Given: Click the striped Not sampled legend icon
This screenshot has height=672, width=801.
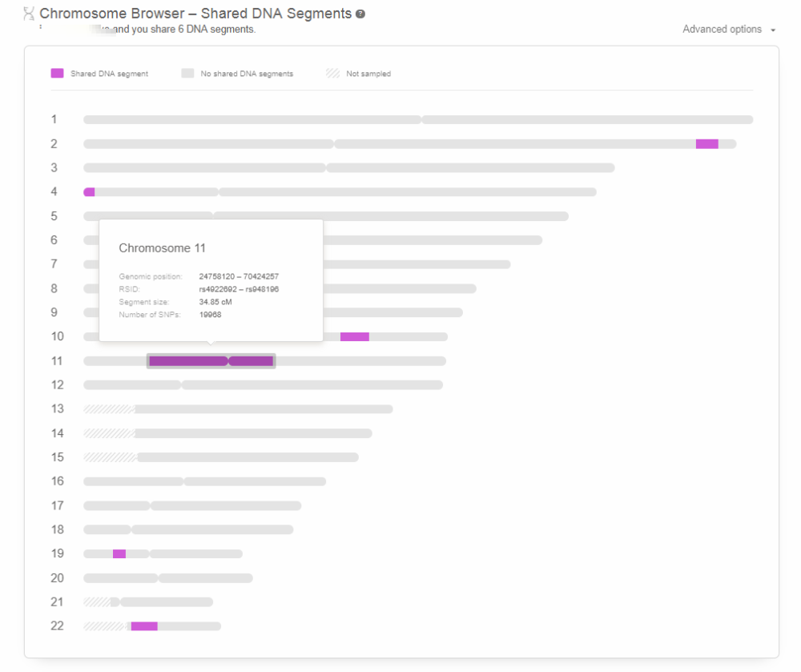Looking at the screenshot, I should [x=332, y=73].
